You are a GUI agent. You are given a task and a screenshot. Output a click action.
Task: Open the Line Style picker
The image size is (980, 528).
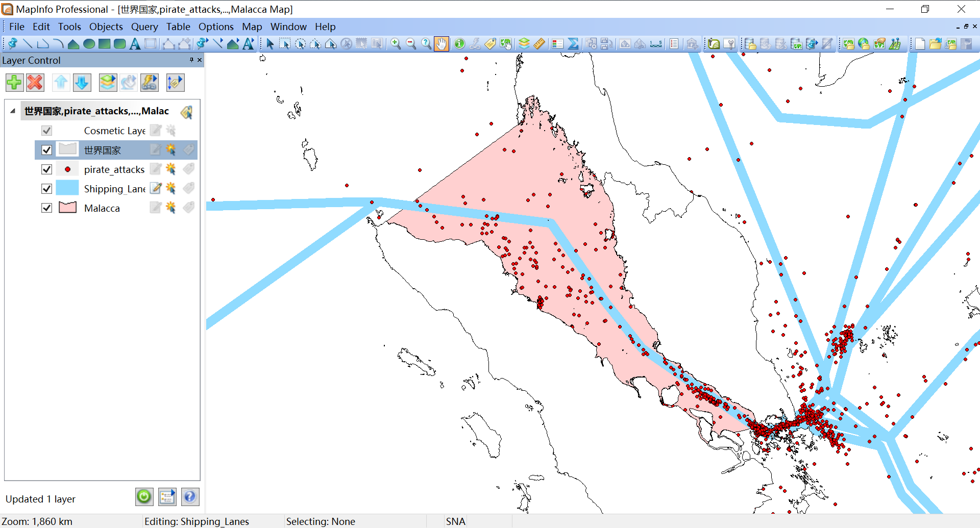pyautogui.click(x=218, y=44)
